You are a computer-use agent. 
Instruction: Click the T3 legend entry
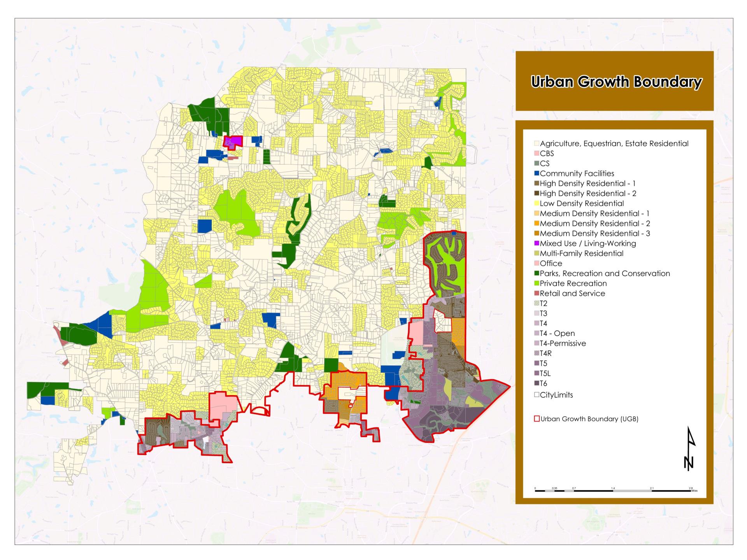pos(541,313)
